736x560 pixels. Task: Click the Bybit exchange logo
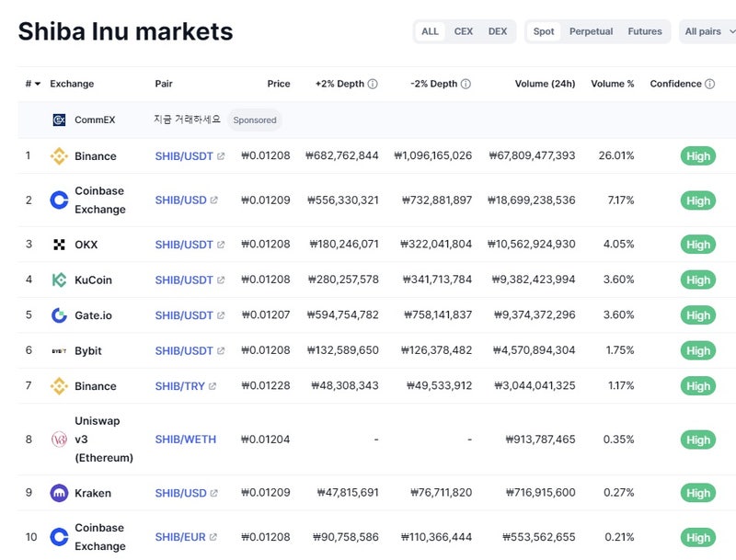pos(59,351)
